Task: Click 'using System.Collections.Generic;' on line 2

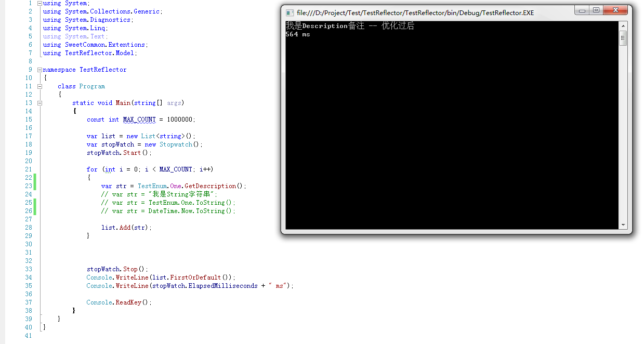Action: (x=102, y=11)
